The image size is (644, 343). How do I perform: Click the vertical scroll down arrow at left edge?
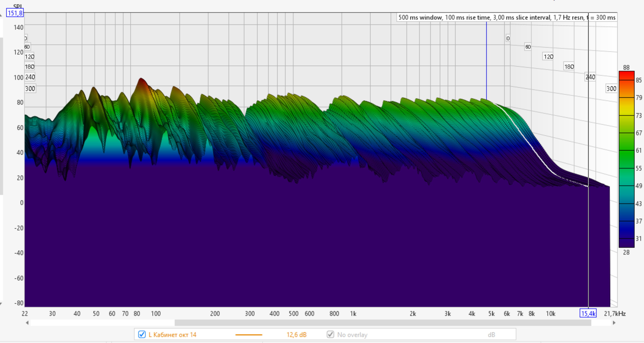(1, 304)
